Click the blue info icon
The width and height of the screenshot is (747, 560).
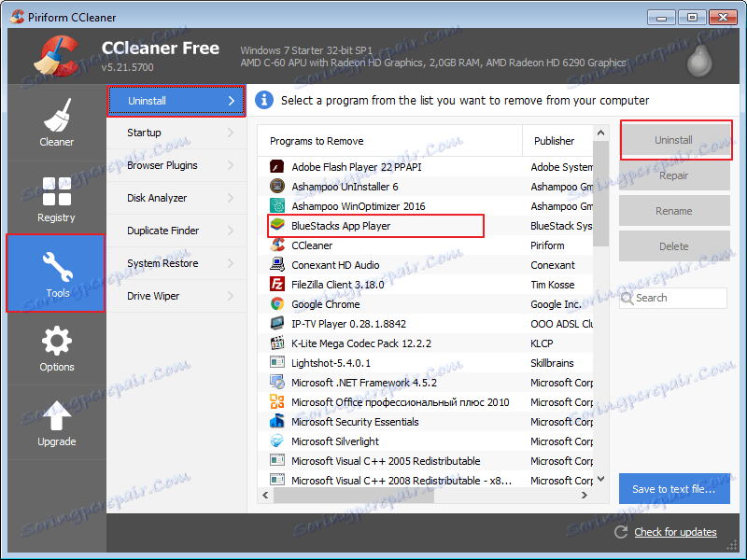tap(264, 100)
